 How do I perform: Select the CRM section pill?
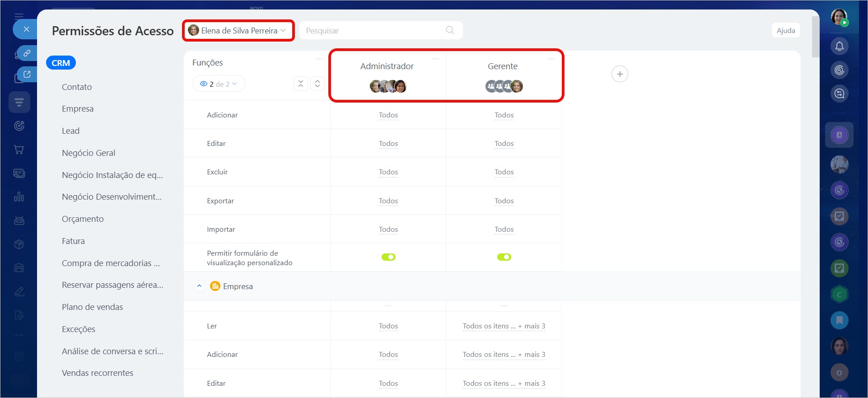[61, 63]
